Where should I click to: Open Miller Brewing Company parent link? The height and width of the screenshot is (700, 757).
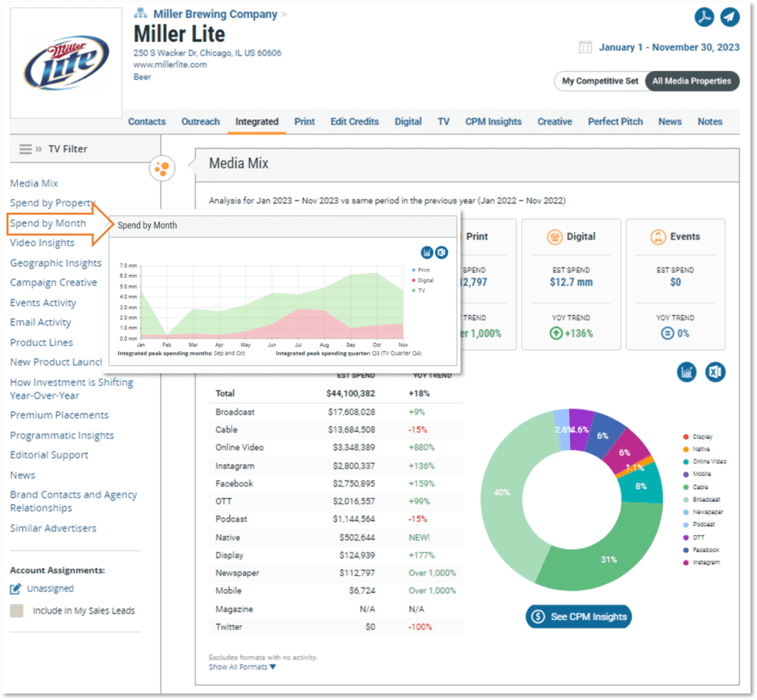pos(215,14)
